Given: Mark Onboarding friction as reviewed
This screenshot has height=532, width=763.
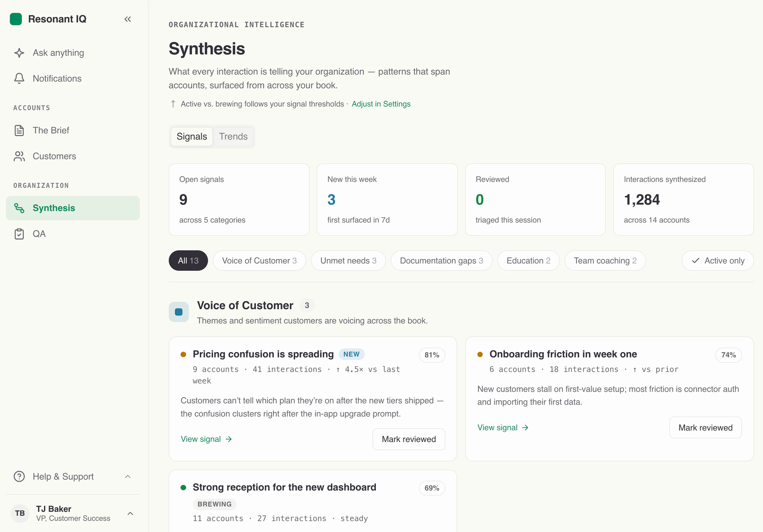Looking at the screenshot, I should (705, 428).
